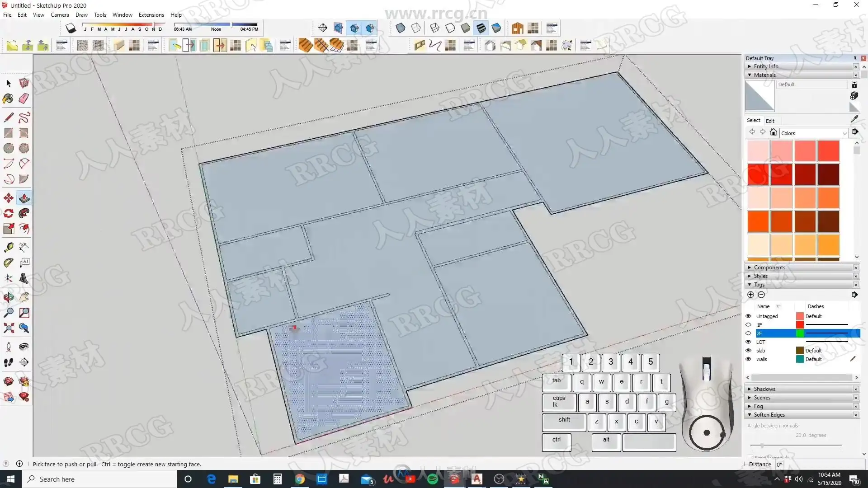The height and width of the screenshot is (488, 868).
Task: Hide the slab tag
Action: pos(748,351)
